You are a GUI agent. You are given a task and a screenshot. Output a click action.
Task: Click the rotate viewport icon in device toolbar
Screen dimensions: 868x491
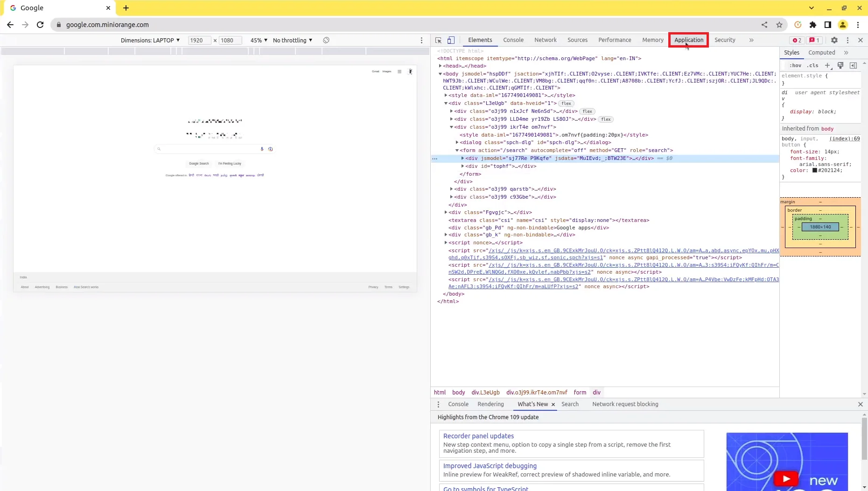(326, 40)
